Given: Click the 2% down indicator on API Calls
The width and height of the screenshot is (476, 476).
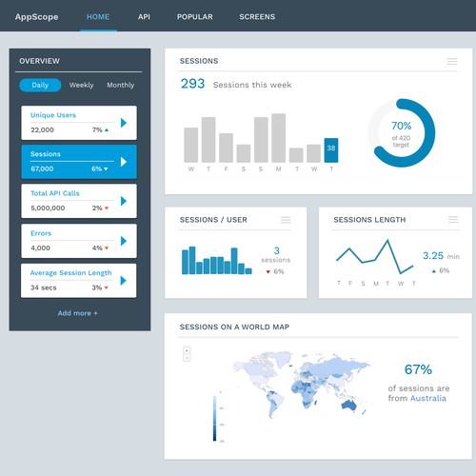Looking at the screenshot, I should point(100,208).
